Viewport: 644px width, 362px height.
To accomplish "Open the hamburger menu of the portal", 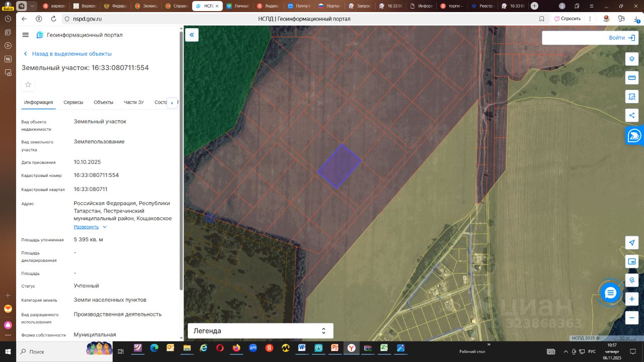I will (x=26, y=35).
